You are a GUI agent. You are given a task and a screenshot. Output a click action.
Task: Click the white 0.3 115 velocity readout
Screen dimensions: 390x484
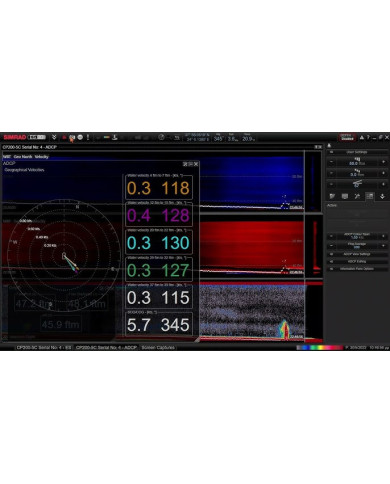click(158, 298)
